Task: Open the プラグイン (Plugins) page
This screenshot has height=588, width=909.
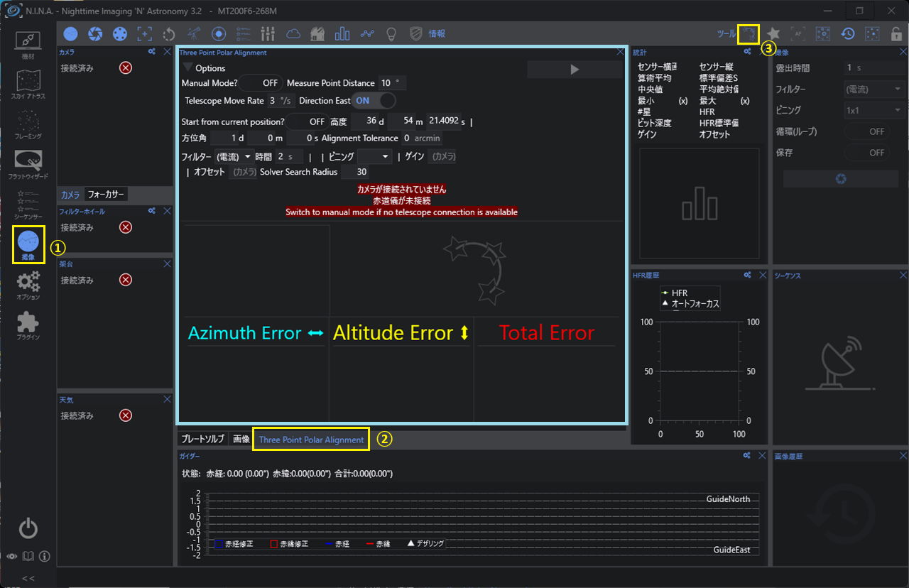Action: point(28,325)
